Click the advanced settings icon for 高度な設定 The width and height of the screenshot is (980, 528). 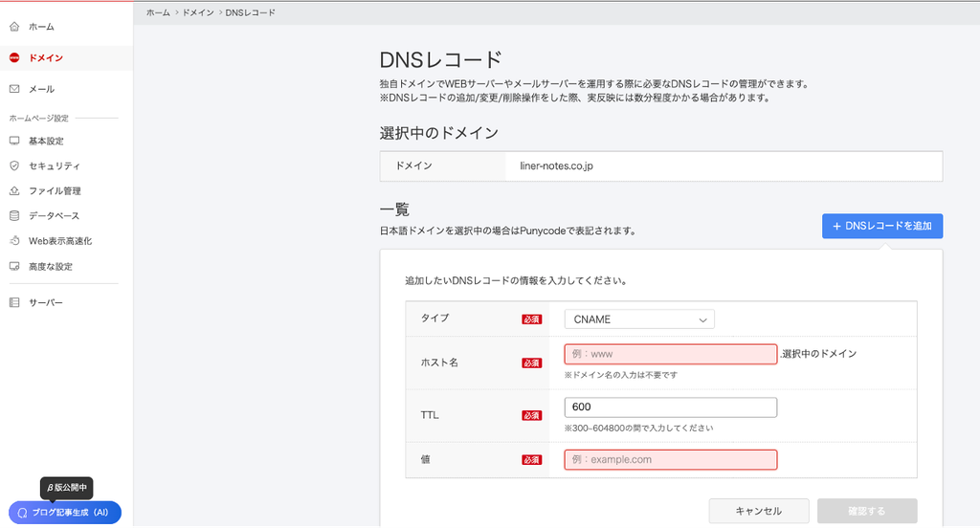click(14, 266)
